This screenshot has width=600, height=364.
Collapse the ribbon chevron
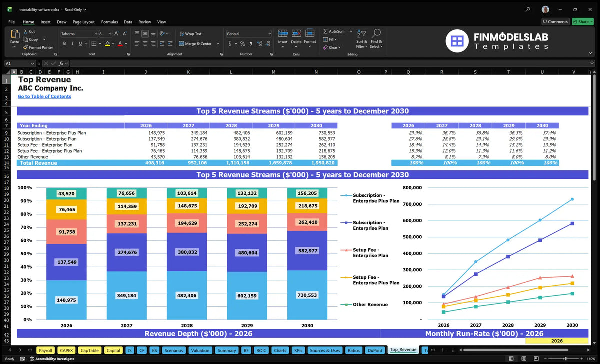pyautogui.click(x=591, y=54)
